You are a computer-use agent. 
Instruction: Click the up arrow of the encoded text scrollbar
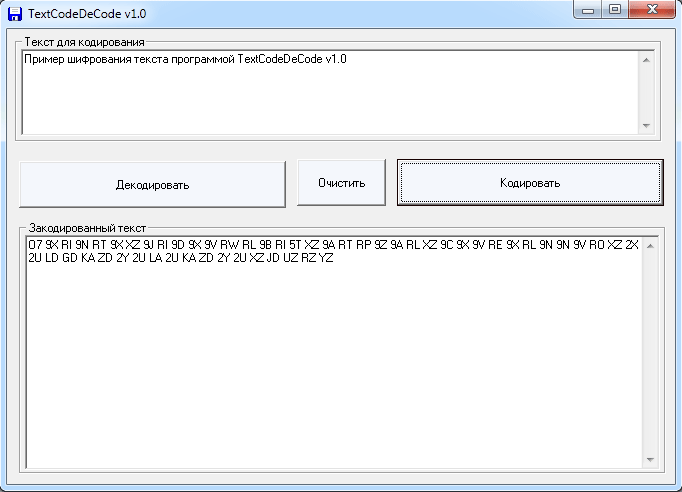[x=651, y=246]
